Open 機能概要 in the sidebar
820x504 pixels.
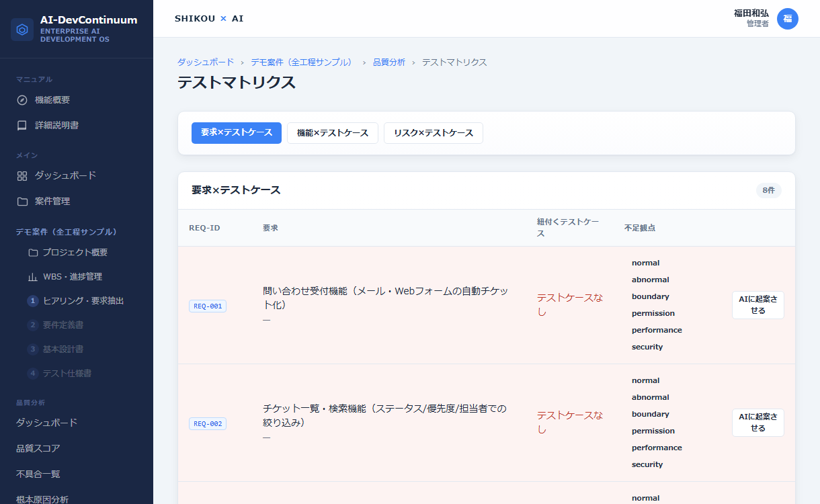tap(77, 100)
